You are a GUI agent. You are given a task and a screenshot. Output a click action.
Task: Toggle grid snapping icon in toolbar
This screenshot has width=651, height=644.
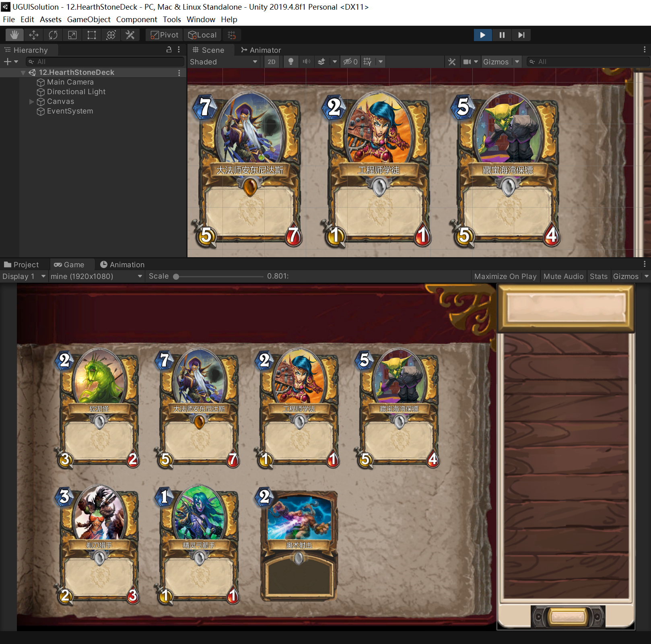tap(232, 35)
